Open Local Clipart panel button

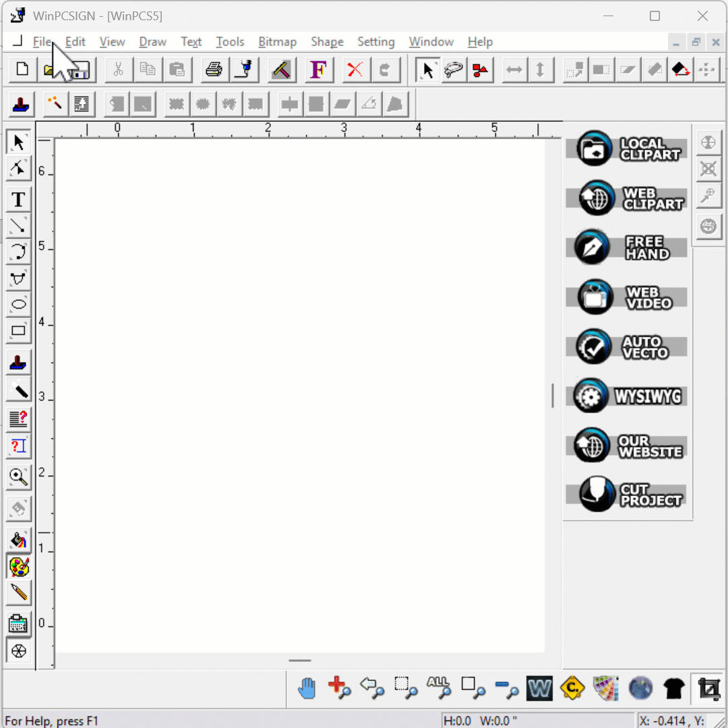pos(626,148)
